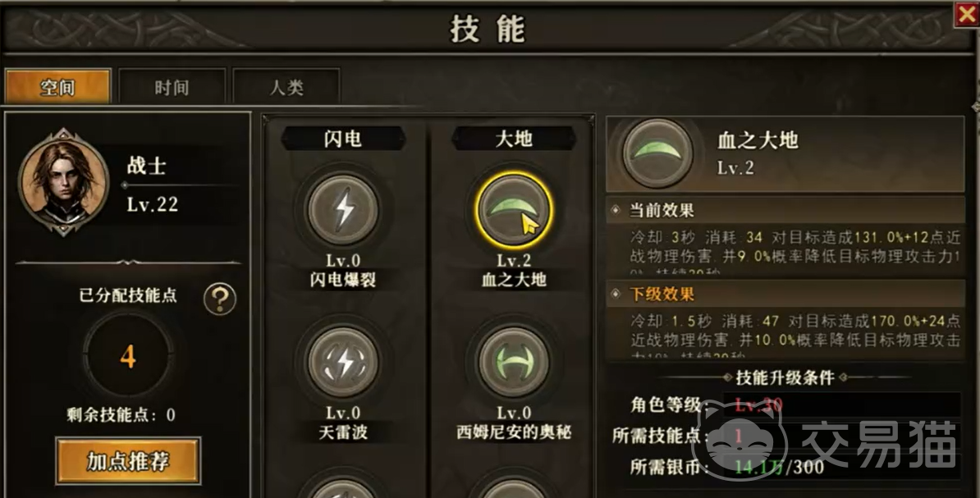The height and width of the screenshot is (498, 980).
Task: Select the 血之大地 green crescent skill icon
Action: click(x=514, y=211)
